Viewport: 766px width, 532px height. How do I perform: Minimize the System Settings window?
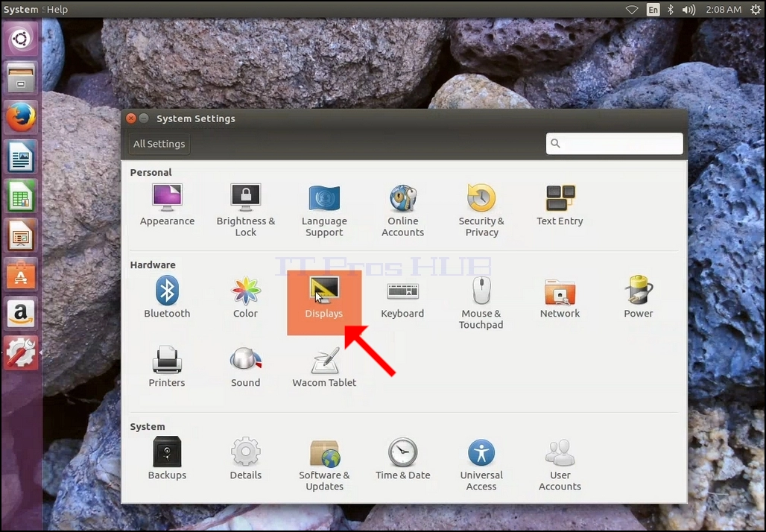point(144,118)
